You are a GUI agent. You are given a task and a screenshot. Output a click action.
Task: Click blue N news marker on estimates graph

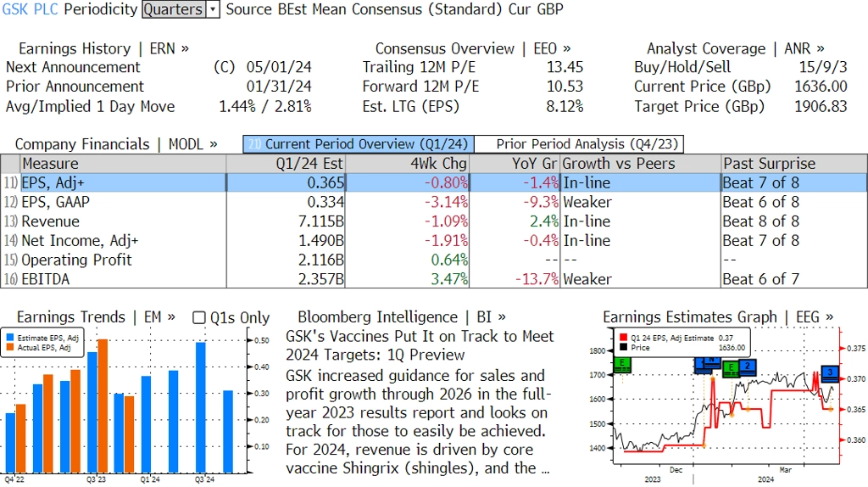pos(711,361)
